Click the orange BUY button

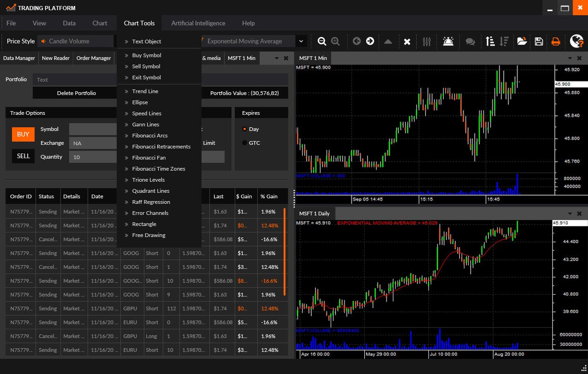23,134
